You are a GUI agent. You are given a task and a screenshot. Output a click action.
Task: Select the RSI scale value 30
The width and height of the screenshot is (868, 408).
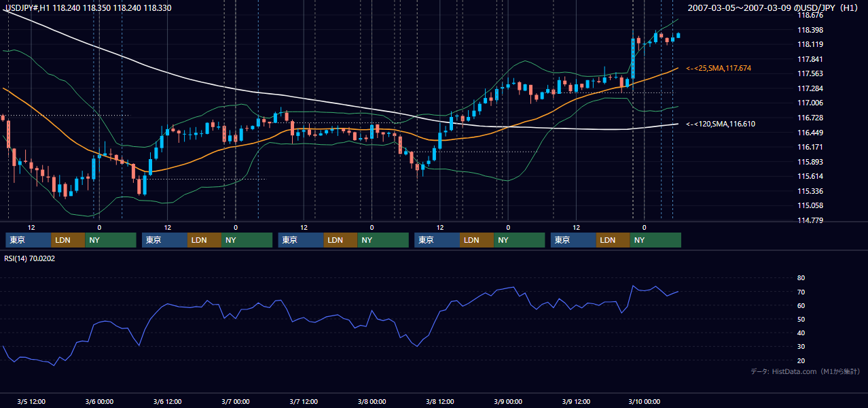point(801,347)
